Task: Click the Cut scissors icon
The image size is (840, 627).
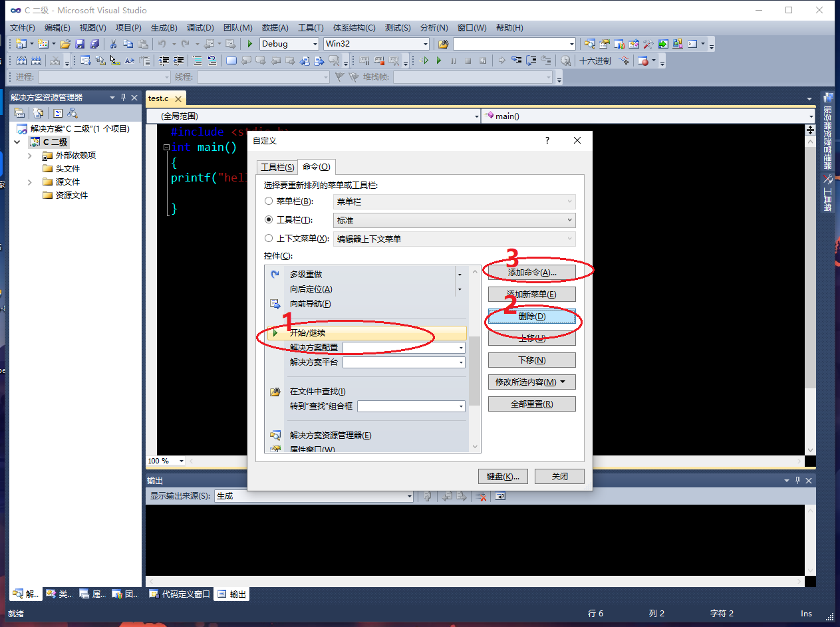Action: [x=113, y=44]
